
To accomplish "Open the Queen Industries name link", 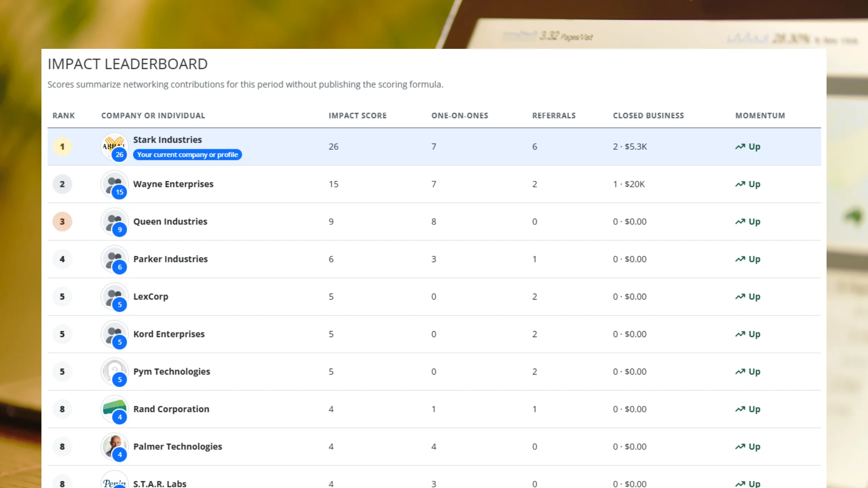I will point(170,222).
